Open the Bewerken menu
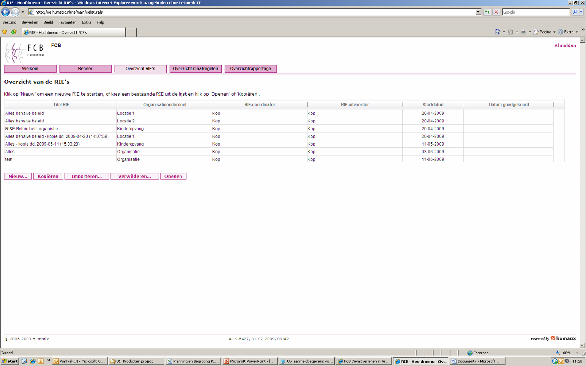The image size is (586, 366). point(30,22)
